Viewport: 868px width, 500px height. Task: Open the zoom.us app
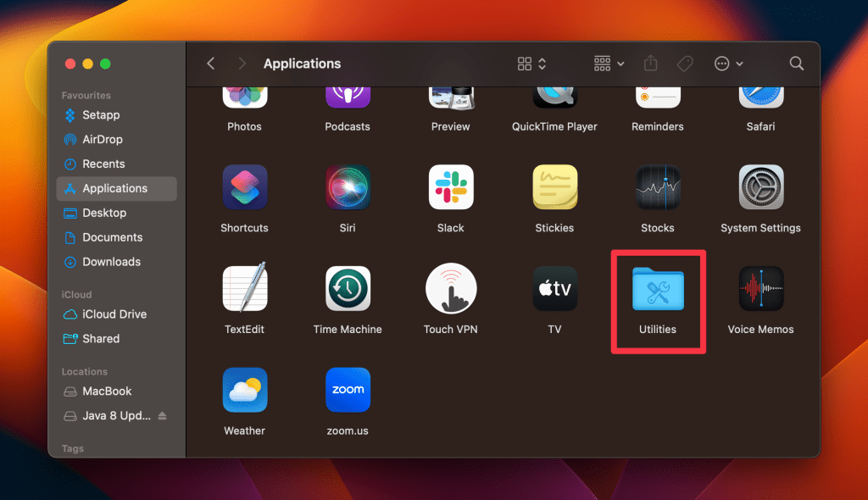click(x=348, y=390)
